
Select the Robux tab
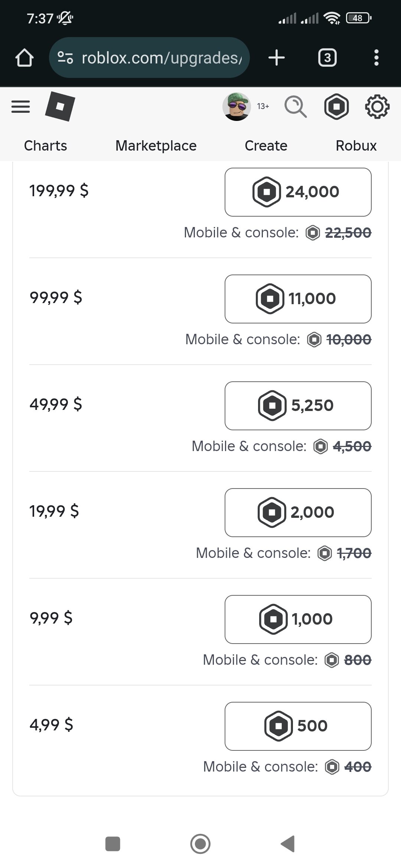tap(356, 146)
